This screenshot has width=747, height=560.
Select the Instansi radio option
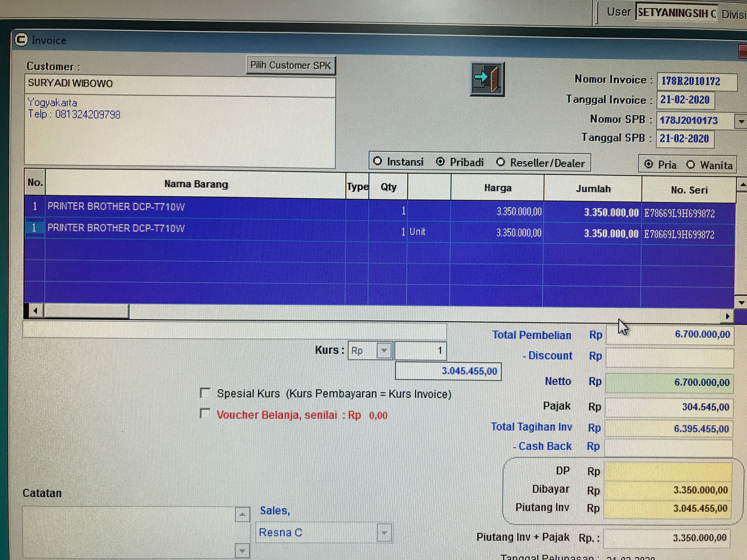pyautogui.click(x=378, y=161)
